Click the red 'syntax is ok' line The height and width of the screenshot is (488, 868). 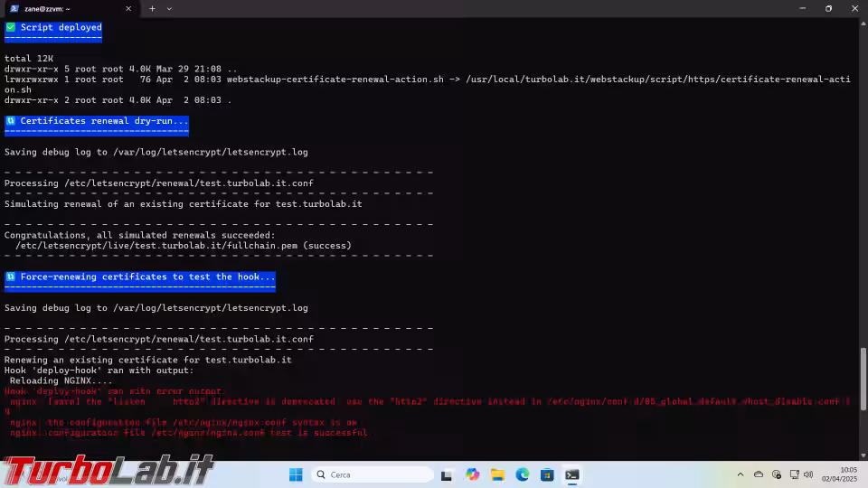(x=184, y=422)
